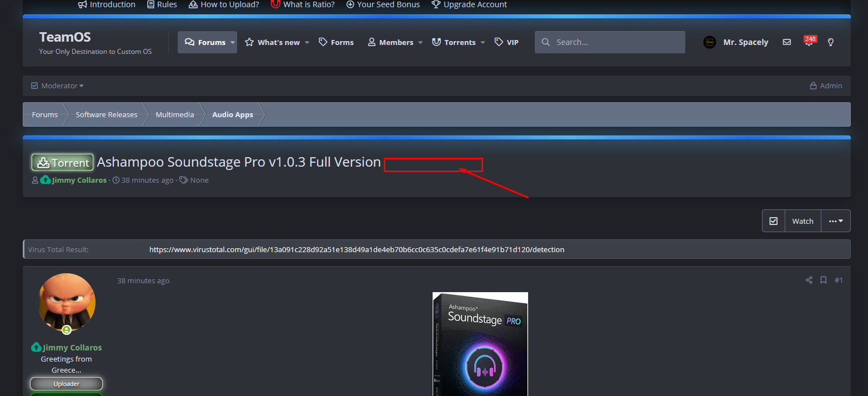This screenshot has height=396, width=868.
Task: Open the VirusTotal detection URL
Action: pos(357,250)
